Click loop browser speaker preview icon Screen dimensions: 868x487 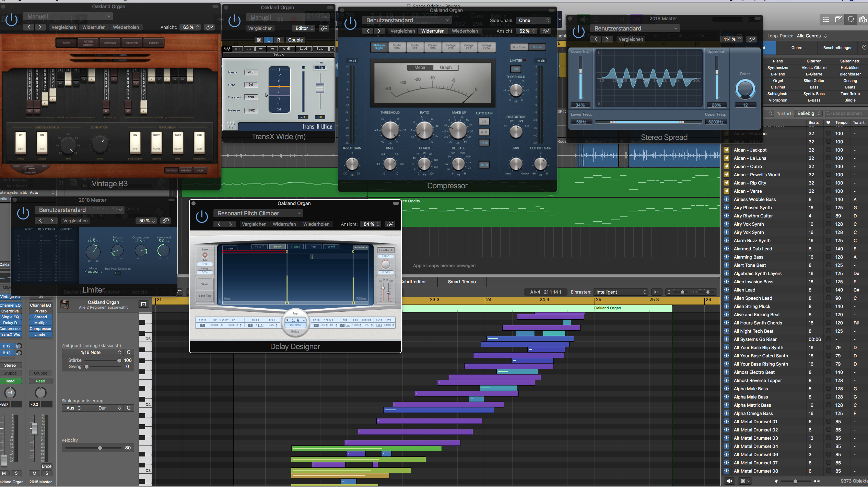[729, 481]
